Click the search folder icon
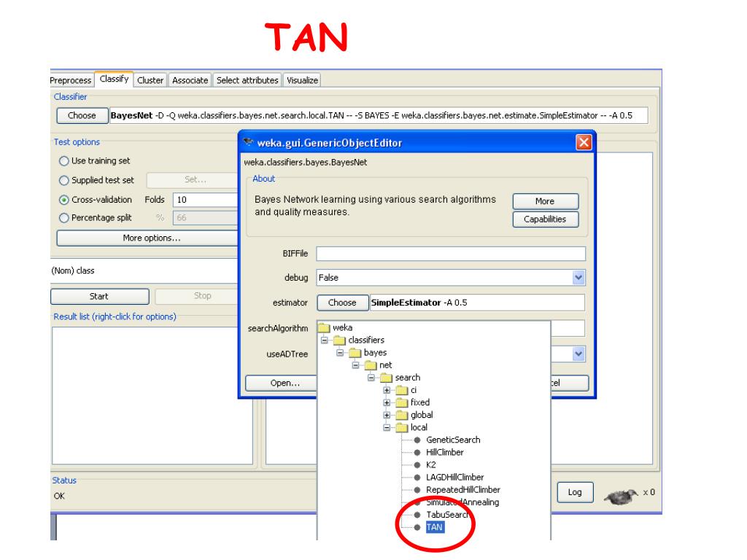This screenshot has width=747, height=560. pos(387,378)
